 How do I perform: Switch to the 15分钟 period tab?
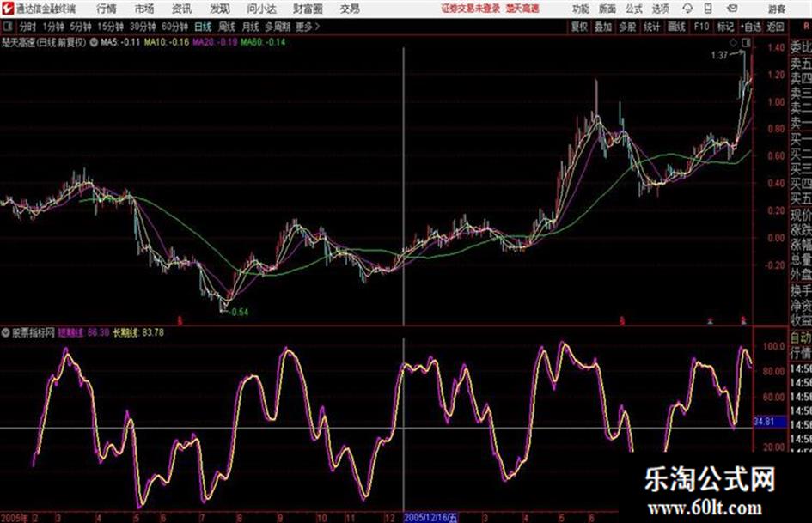point(110,27)
